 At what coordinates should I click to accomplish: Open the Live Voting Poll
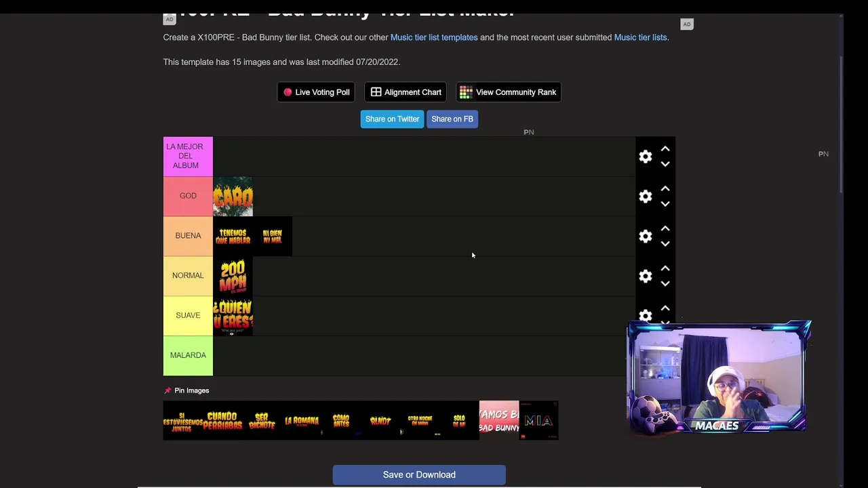coord(316,92)
